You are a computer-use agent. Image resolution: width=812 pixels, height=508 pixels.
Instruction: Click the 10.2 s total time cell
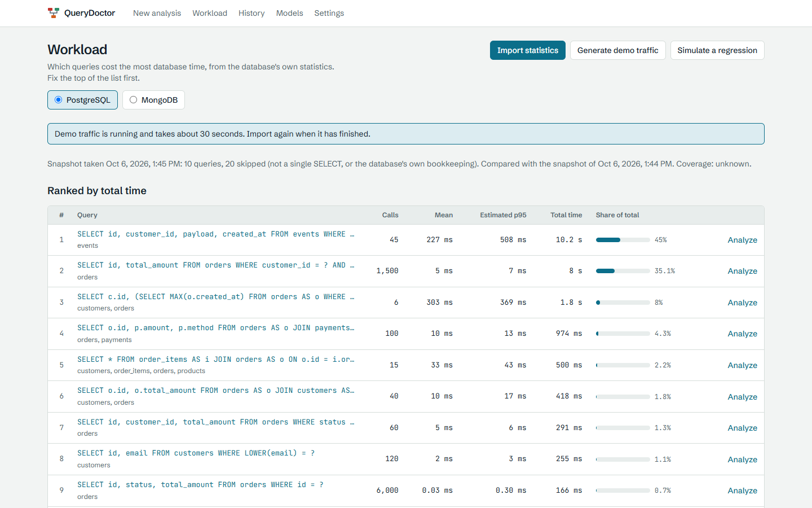pos(569,240)
